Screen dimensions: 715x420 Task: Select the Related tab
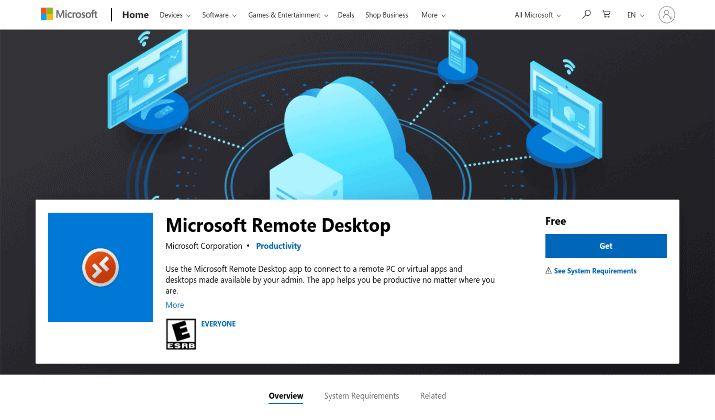click(x=433, y=396)
